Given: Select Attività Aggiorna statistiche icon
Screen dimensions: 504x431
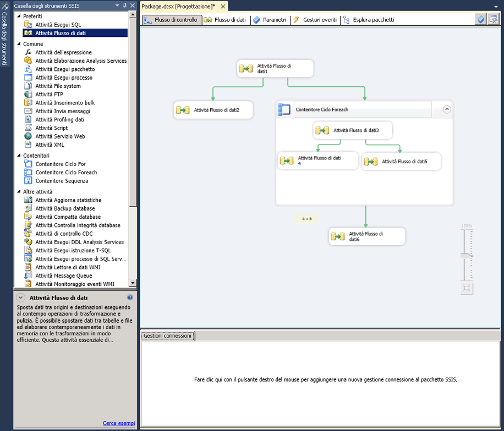Looking at the screenshot, I should [28, 200].
